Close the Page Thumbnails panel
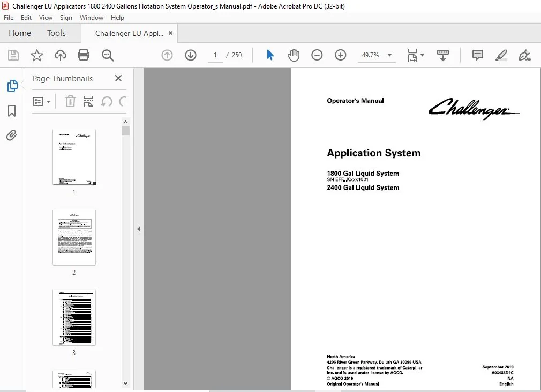Viewport: 541px width, 392px height. click(118, 78)
